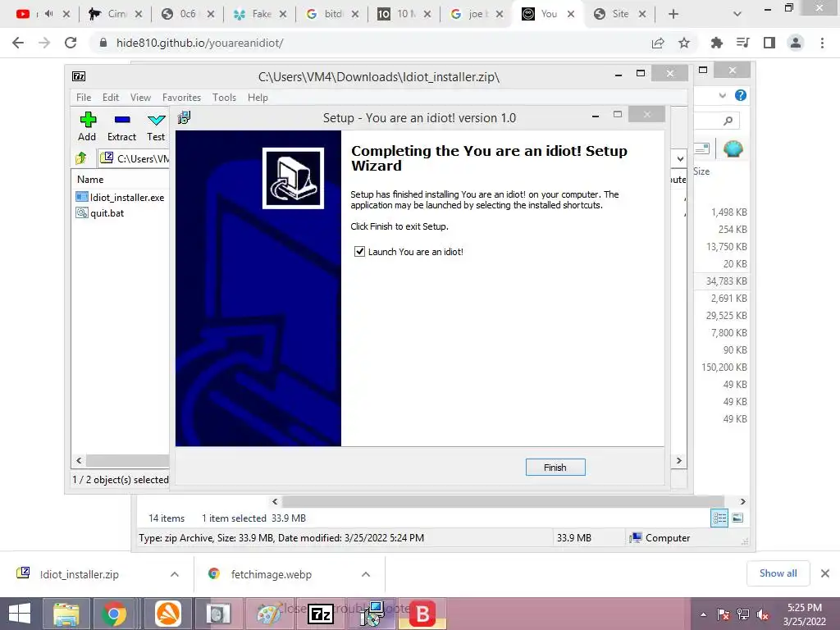This screenshot has width=840, height=630.
Task: Click the Extract toolbar icon in 7-Zip
Action: [121, 126]
